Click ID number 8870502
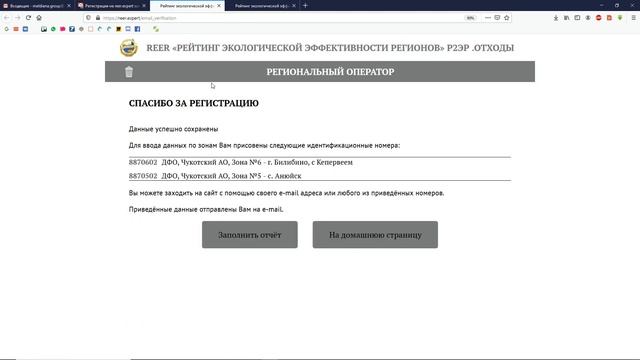The image size is (640, 360). click(x=143, y=176)
